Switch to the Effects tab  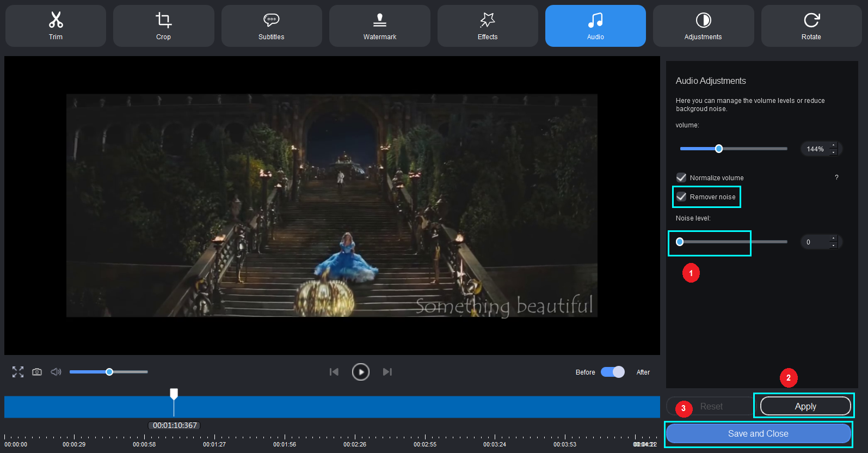(488, 26)
